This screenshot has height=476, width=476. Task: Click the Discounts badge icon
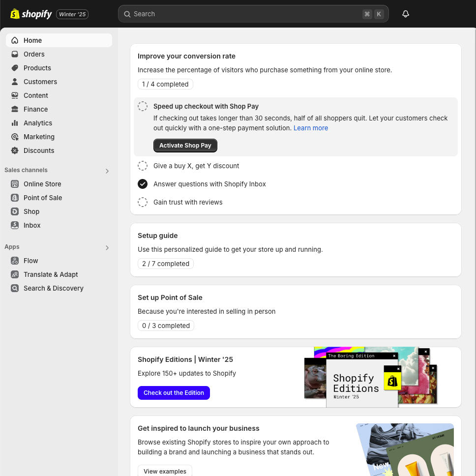[15, 150]
